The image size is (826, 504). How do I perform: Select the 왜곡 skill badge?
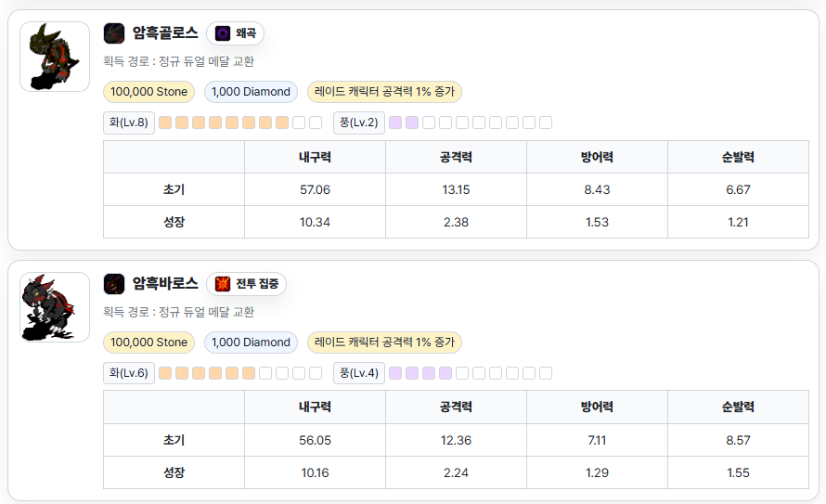[x=236, y=33]
